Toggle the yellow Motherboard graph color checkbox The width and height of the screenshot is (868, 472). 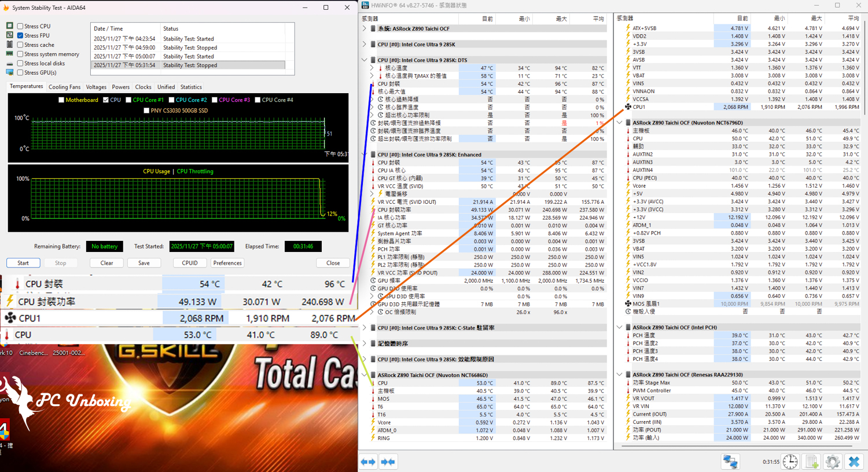coord(61,100)
